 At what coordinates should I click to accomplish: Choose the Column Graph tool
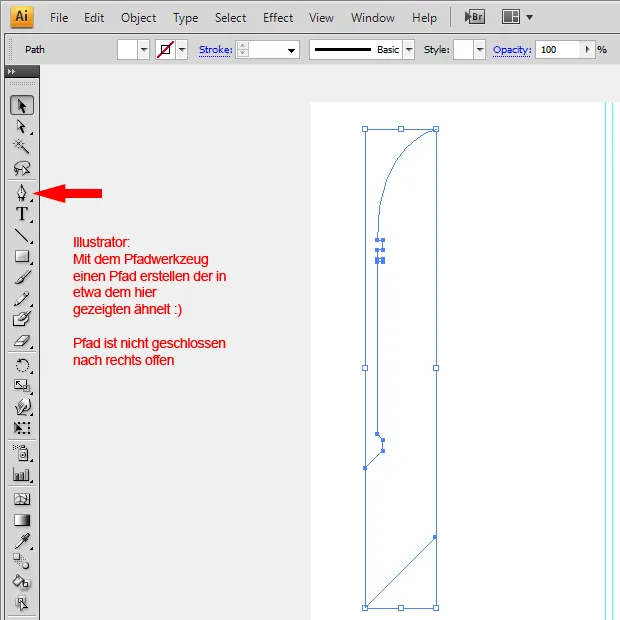point(21,474)
